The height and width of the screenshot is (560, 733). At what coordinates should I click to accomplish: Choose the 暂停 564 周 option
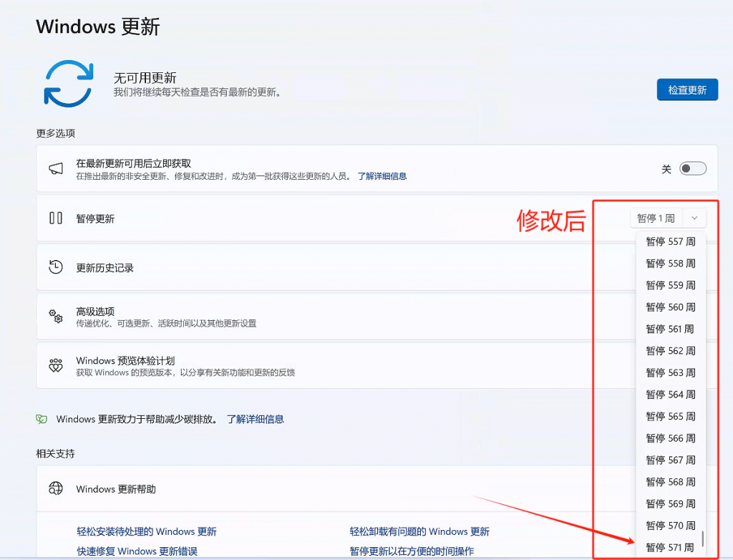click(x=671, y=395)
